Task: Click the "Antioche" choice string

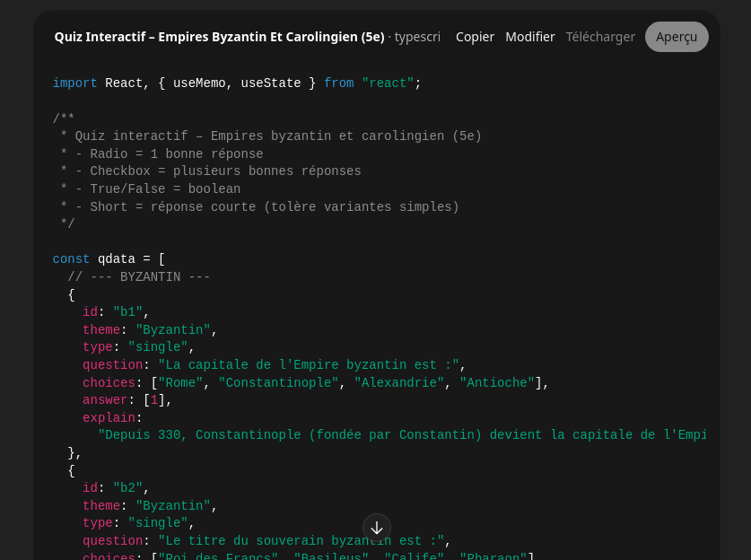Action: (496, 383)
